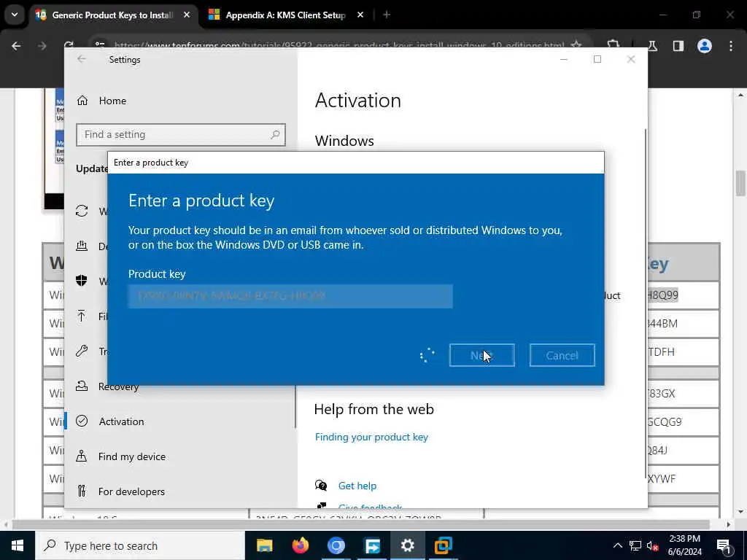
Task: Open the tab search dropdown in Chrome
Action: click(x=15, y=15)
